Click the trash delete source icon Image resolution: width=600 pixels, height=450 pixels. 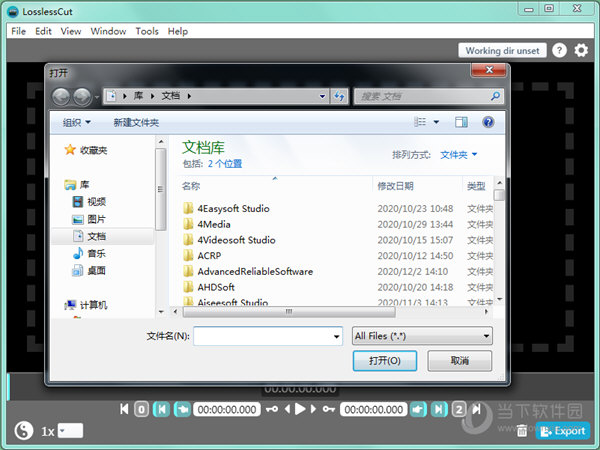(522, 431)
